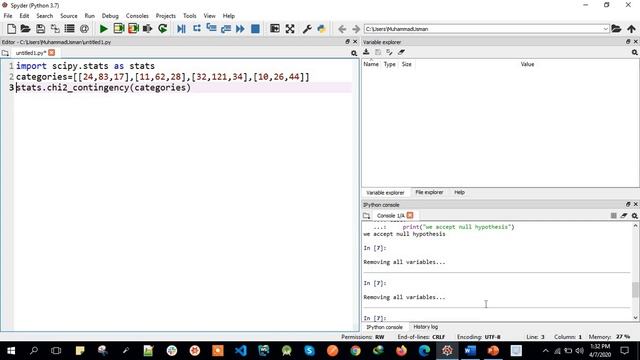Save data in the Variable explorer
The image size is (640, 360).
click(378, 52)
